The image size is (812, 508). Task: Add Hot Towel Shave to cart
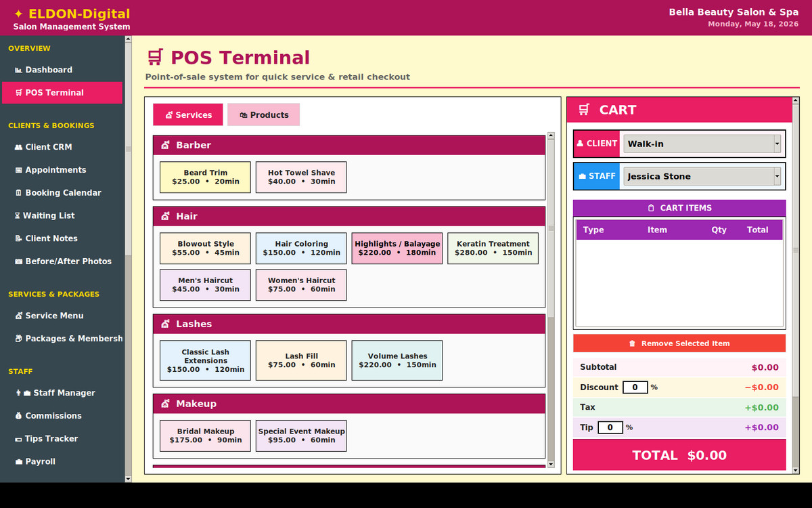pyautogui.click(x=301, y=177)
